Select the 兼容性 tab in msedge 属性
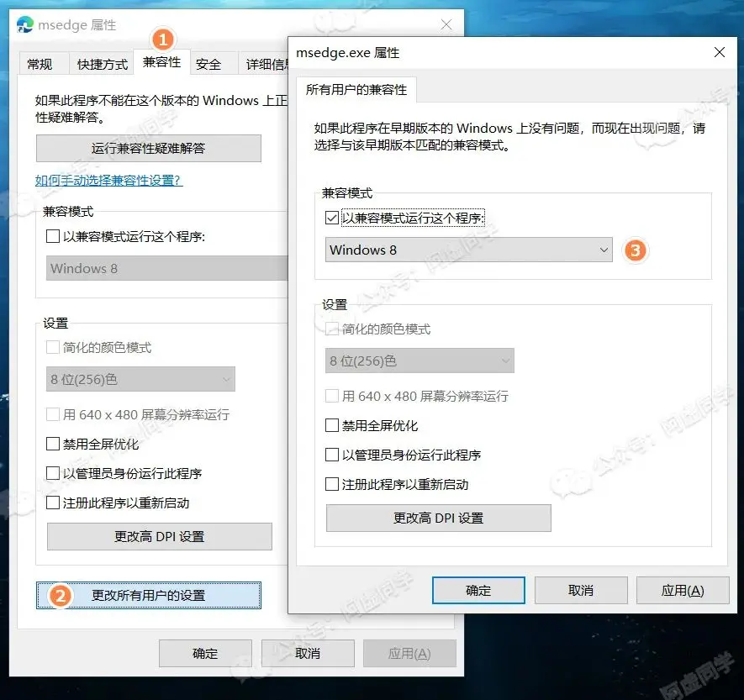This screenshot has height=700, width=744. (x=161, y=61)
